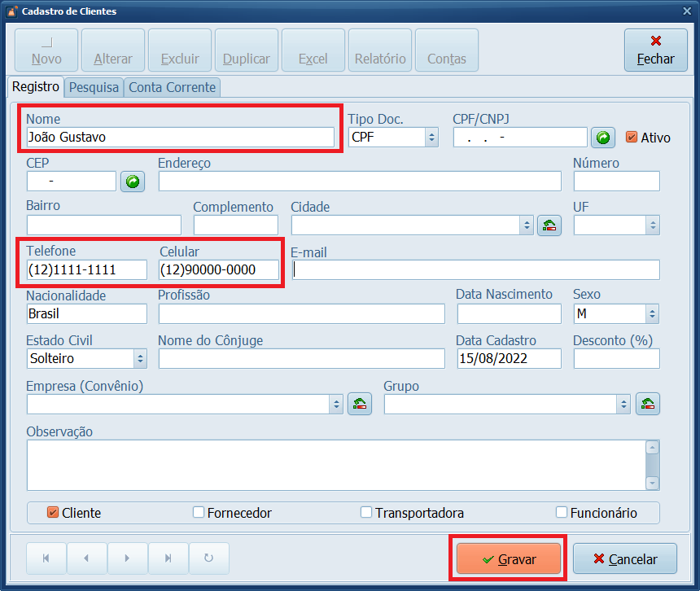Expand the Estado Civil dropdown
Screen dimensions: 700x591
tap(140, 358)
